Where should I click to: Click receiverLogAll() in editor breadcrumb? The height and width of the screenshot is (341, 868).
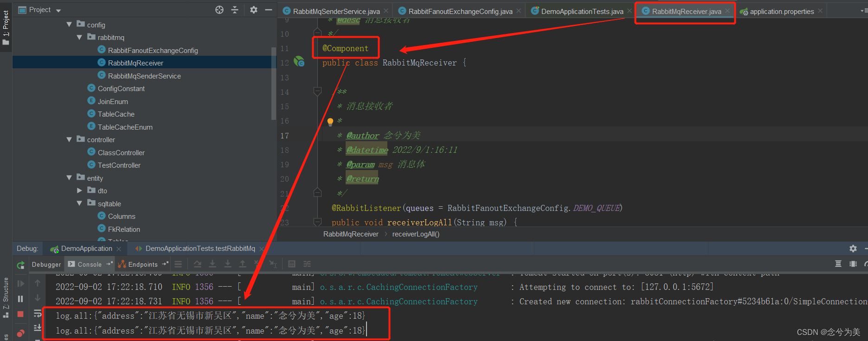(x=416, y=234)
